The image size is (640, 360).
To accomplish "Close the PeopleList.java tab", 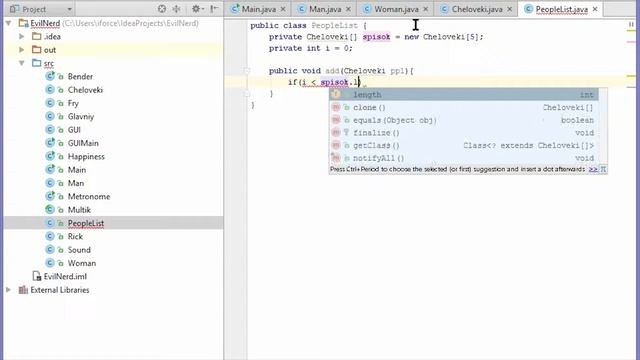I will (x=595, y=9).
